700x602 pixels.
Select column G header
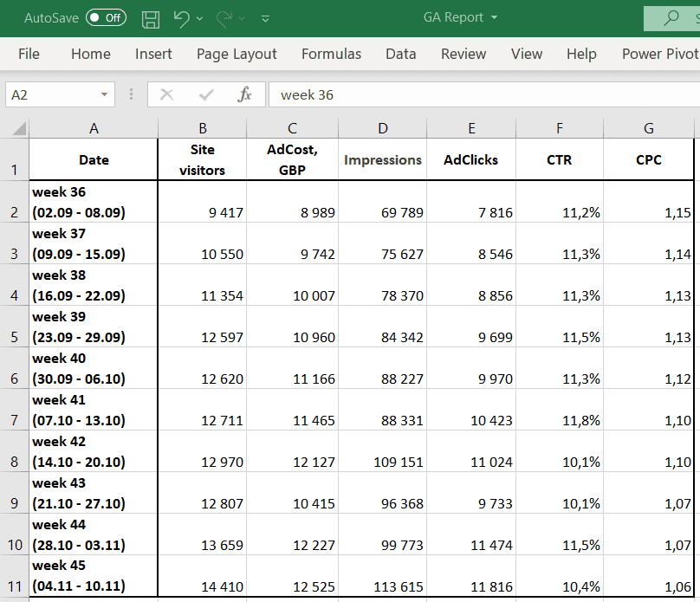[649, 128]
